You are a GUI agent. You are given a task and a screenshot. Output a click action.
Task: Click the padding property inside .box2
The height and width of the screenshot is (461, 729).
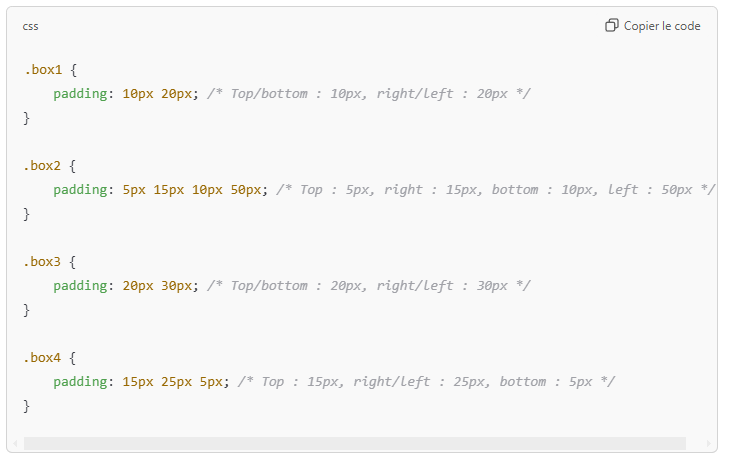82,190
